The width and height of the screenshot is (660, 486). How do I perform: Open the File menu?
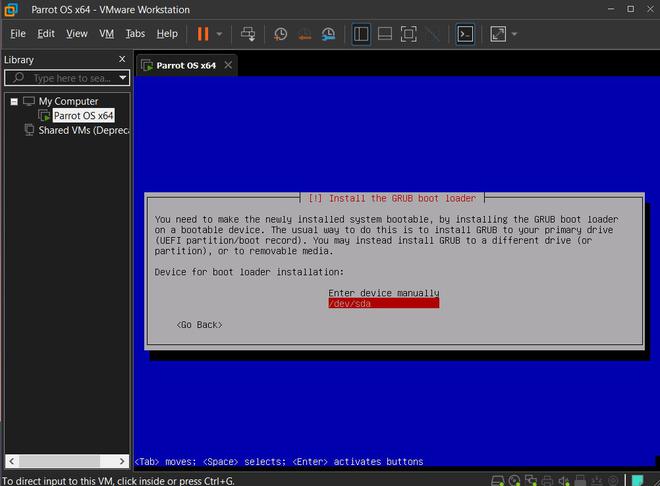18,34
